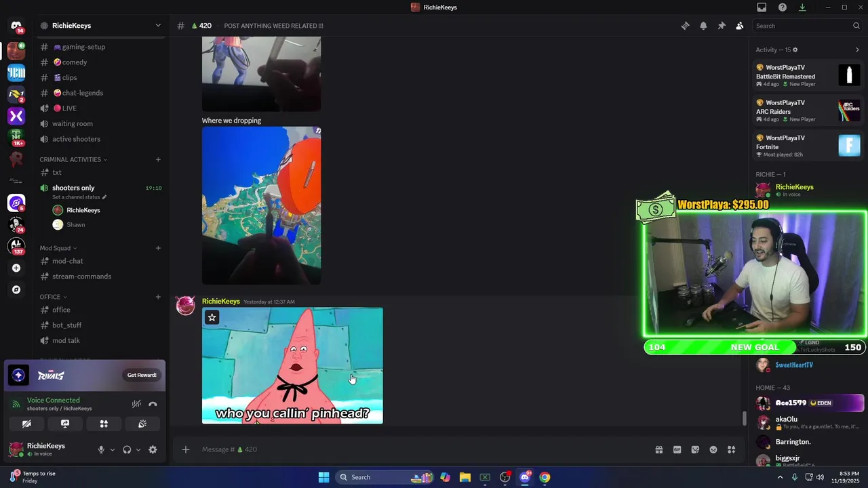Click the search field in channel header
This screenshot has width=868, height=488.
pos(808,26)
